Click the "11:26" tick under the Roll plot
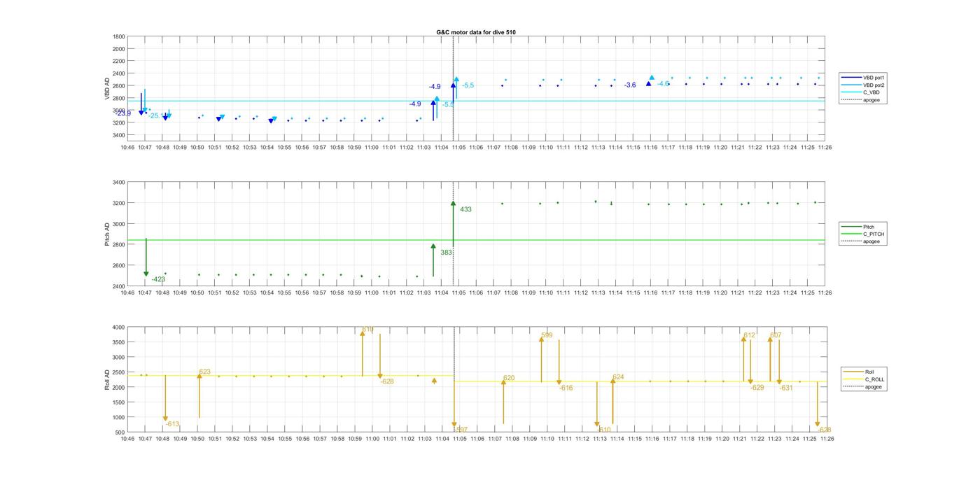 coord(826,439)
